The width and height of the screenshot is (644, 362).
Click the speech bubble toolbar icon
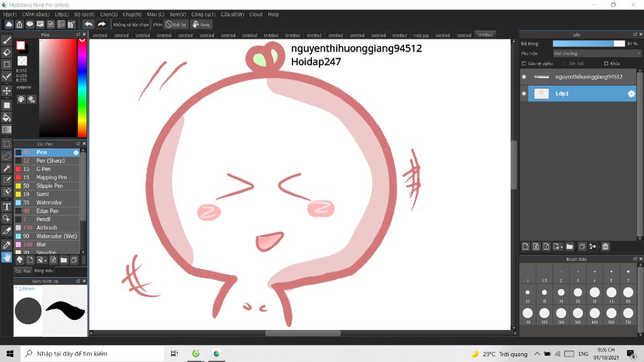coord(30,25)
